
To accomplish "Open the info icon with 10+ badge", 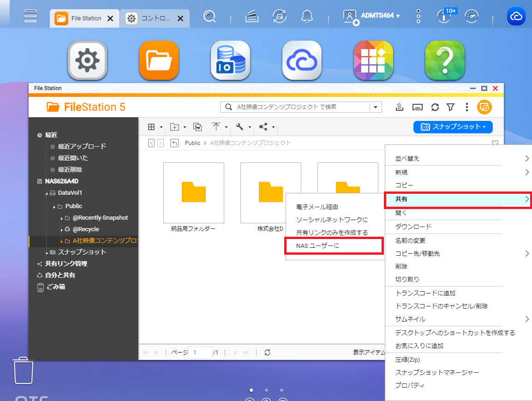I will click(445, 16).
